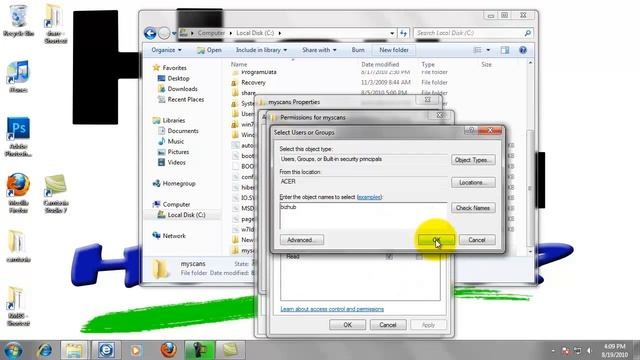Screen dimensions: 640x360
Task: Open Windows Media Player from the taskbar
Action: tap(136, 350)
